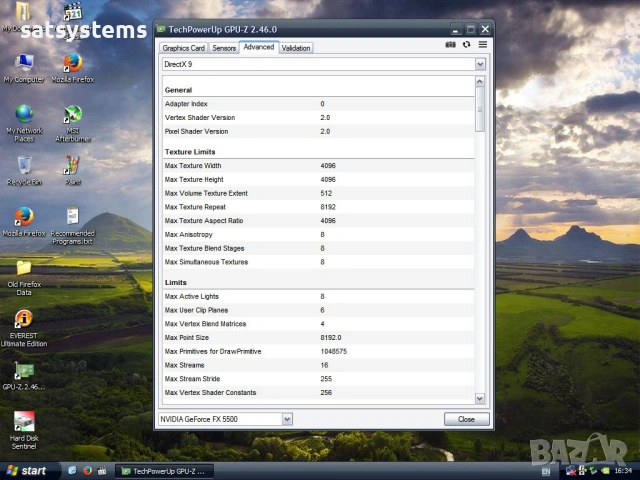Click the green NVIDIA tray icon

(605, 471)
